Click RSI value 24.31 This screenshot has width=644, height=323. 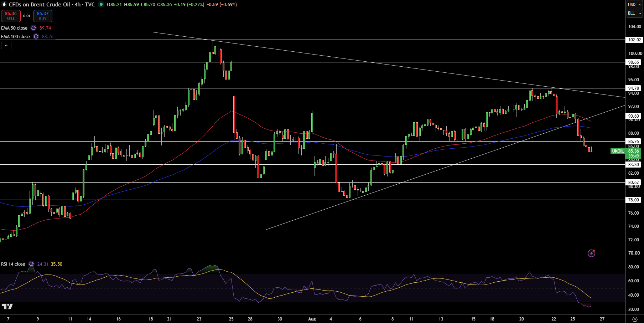pos(43,264)
